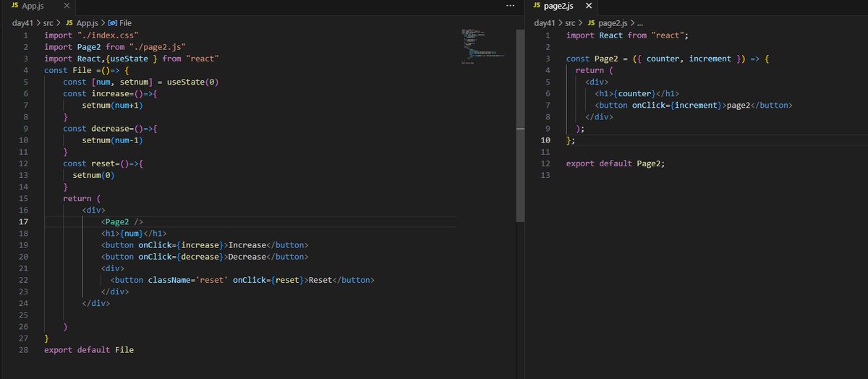
Task: Click the JS file icon on page2.js tab
Action: (x=536, y=6)
